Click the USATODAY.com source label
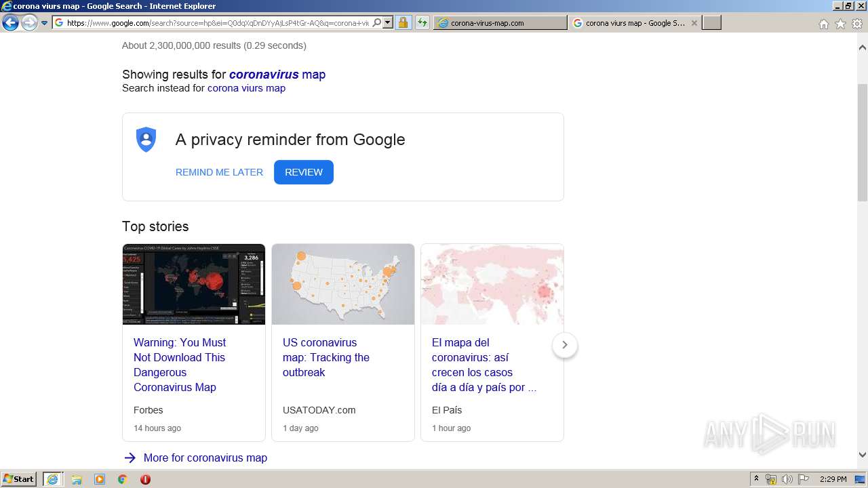Viewport: 868px width, 488px height. [x=319, y=410]
